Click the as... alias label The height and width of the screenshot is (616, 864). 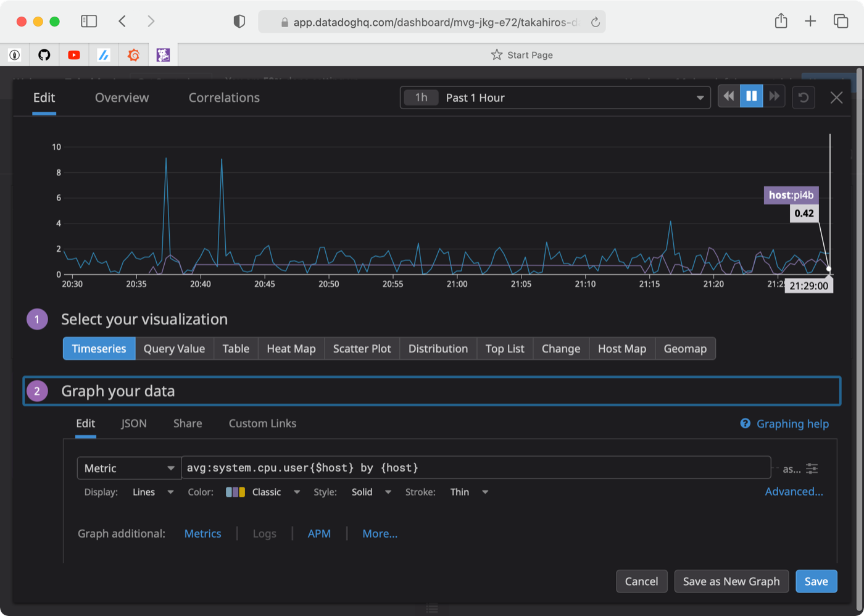point(792,469)
